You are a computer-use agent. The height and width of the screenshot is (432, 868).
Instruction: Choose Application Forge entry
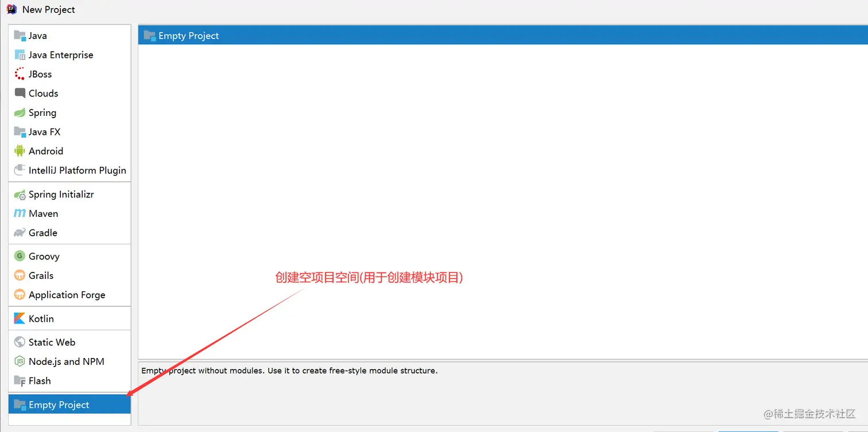(x=69, y=295)
